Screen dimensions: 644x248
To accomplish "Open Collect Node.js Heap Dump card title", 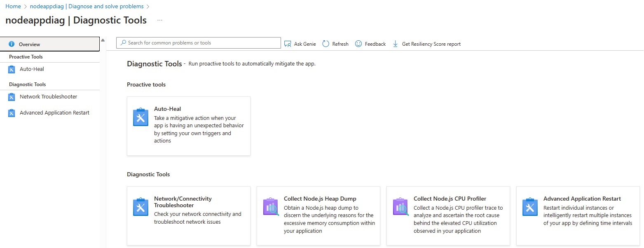I will (x=320, y=199).
